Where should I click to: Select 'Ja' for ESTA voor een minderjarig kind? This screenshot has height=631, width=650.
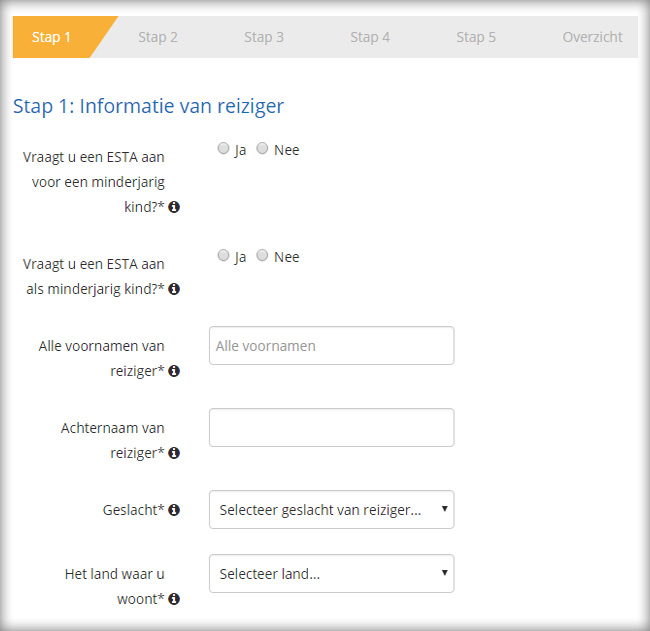point(223,149)
